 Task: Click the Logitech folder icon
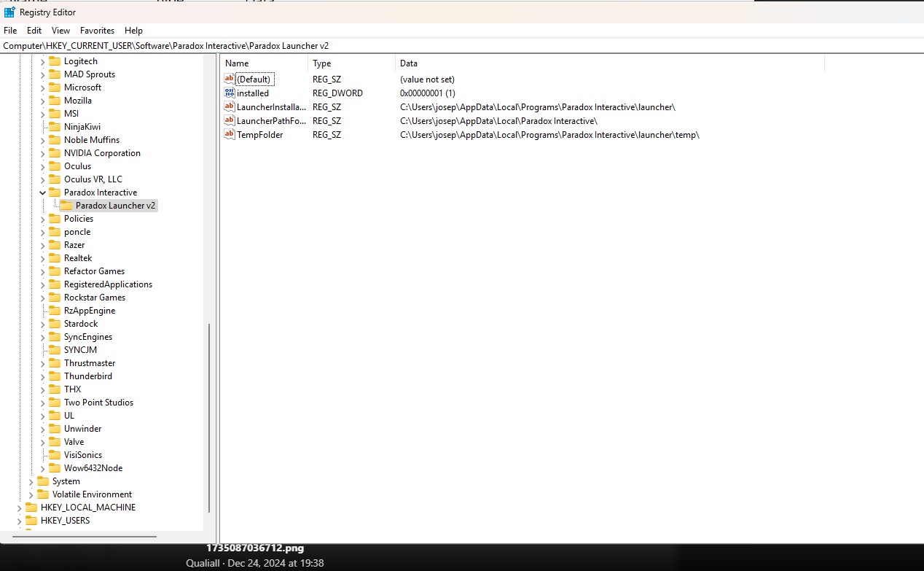pos(55,61)
